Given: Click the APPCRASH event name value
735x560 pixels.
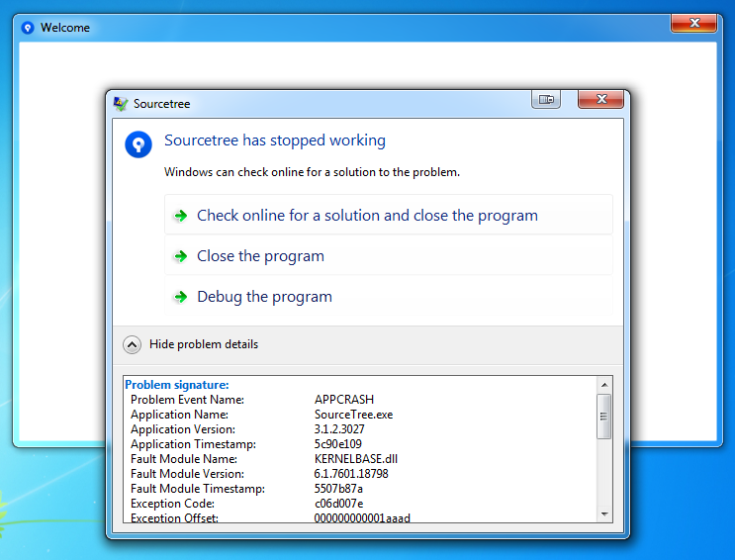Looking at the screenshot, I should pos(344,400).
